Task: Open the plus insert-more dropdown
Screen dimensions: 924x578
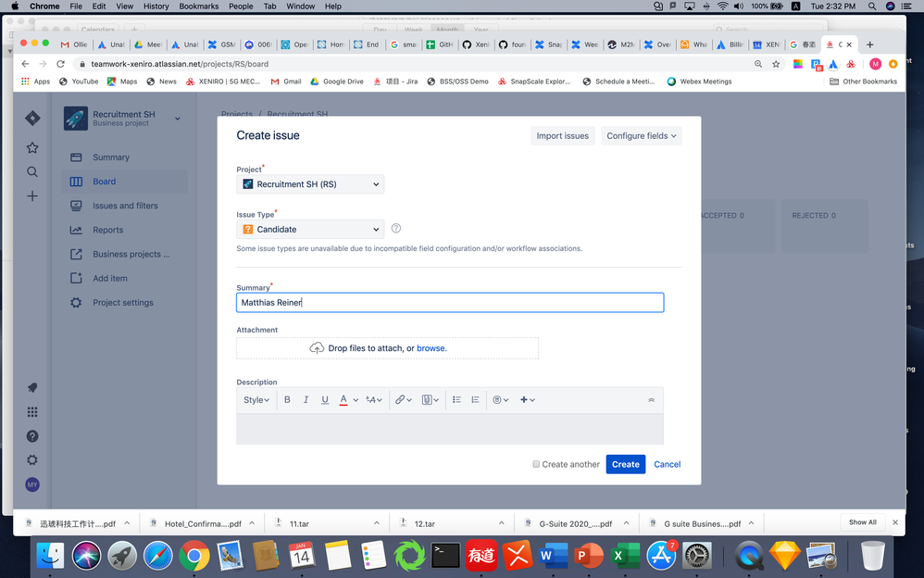Action: point(528,400)
